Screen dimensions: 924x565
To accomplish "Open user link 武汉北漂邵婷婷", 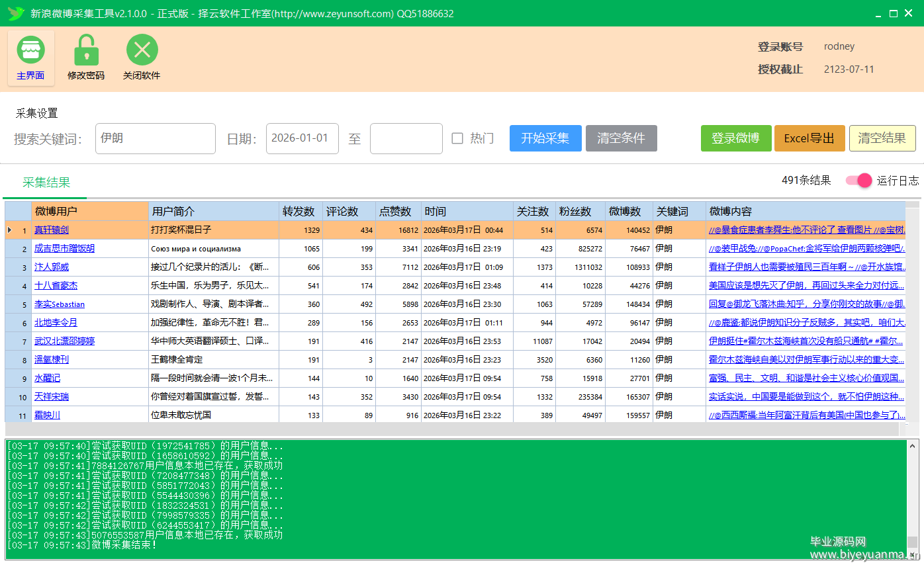I will click(64, 341).
